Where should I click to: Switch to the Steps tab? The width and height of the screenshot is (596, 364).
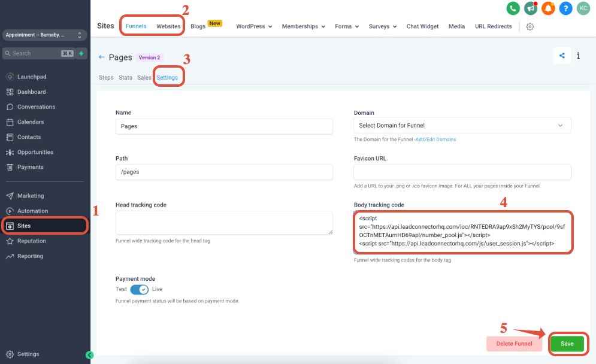coord(106,77)
